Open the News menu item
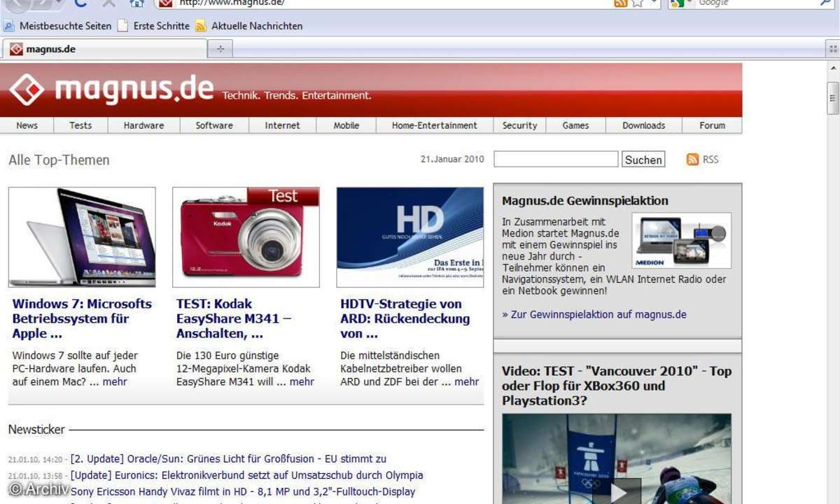 pyautogui.click(x=27, y=125)
